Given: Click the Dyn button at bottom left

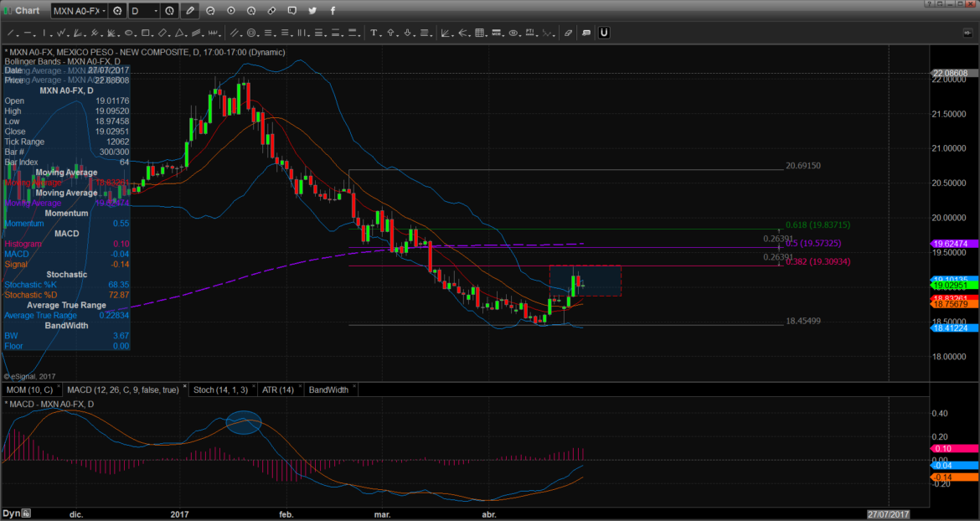Looking at the screenshot, I should point(18,513).
